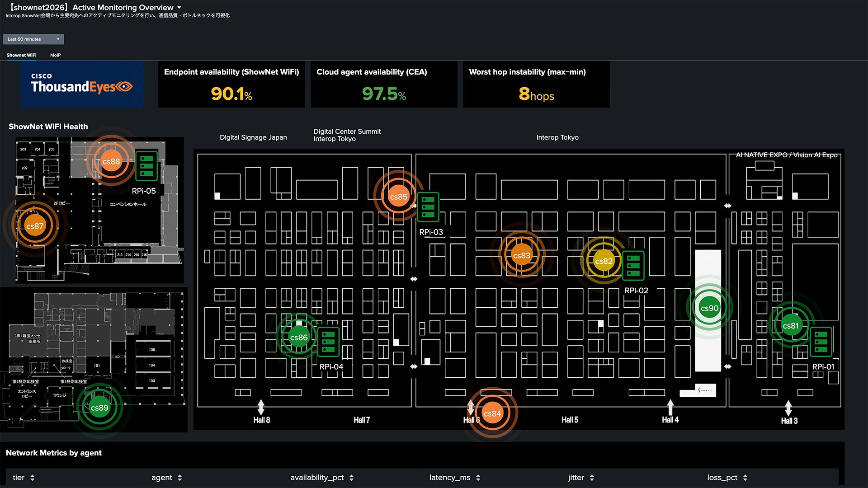Viewport: 868px width, 488px height.
Task: Click the Hall 3 entrance arrow
Action: coord(788,408)
